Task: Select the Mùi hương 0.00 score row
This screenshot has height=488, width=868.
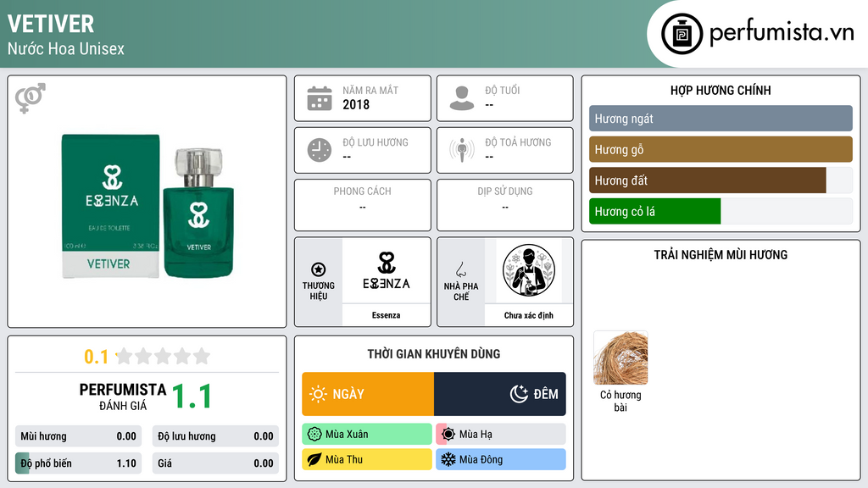Action: (78, 436)
